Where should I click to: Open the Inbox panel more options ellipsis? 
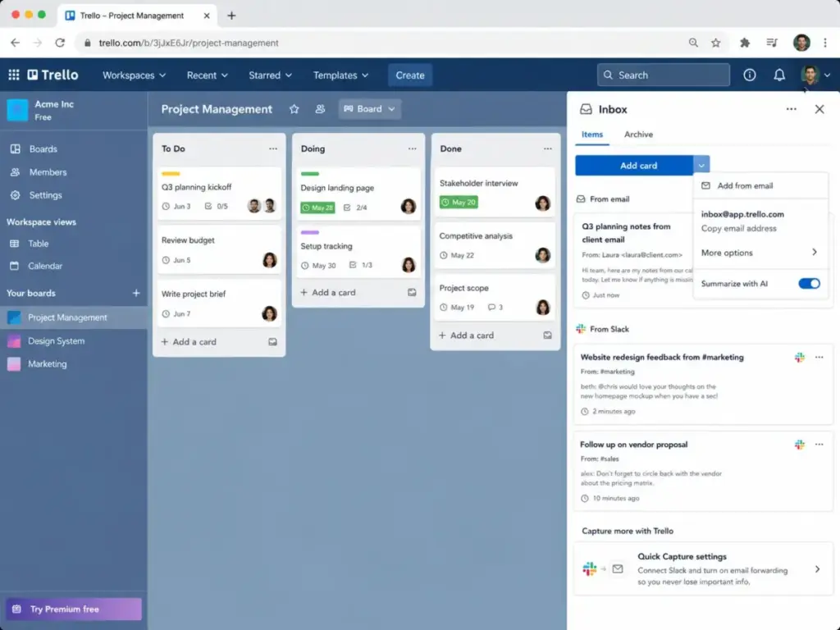click(792, 109)
